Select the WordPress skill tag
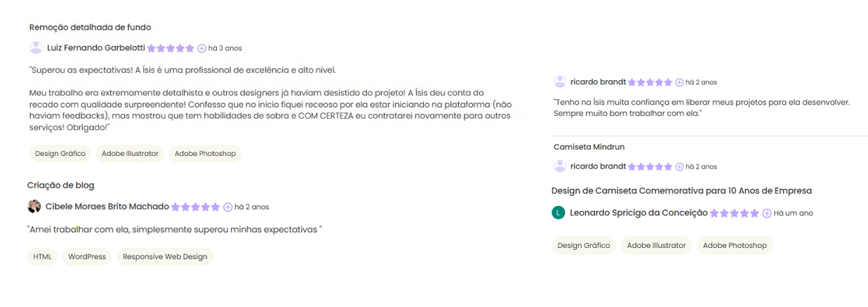868x307 pixels. tap(87, 256)
